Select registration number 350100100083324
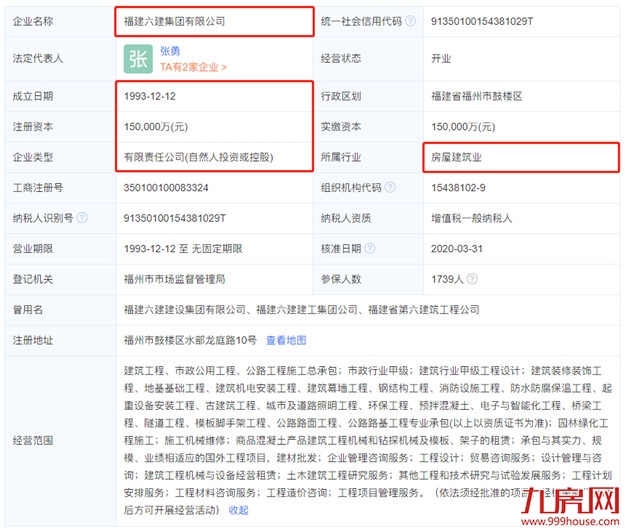The image size is (625, 531). pyautogui.click(x=166, y=187)
